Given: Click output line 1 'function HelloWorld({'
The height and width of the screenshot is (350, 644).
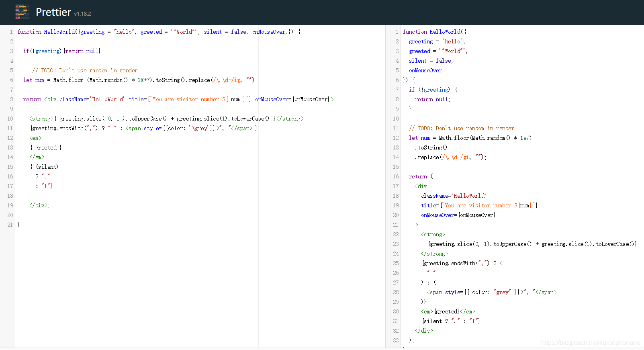Looking at the screenshot, I should coord(435,32).
